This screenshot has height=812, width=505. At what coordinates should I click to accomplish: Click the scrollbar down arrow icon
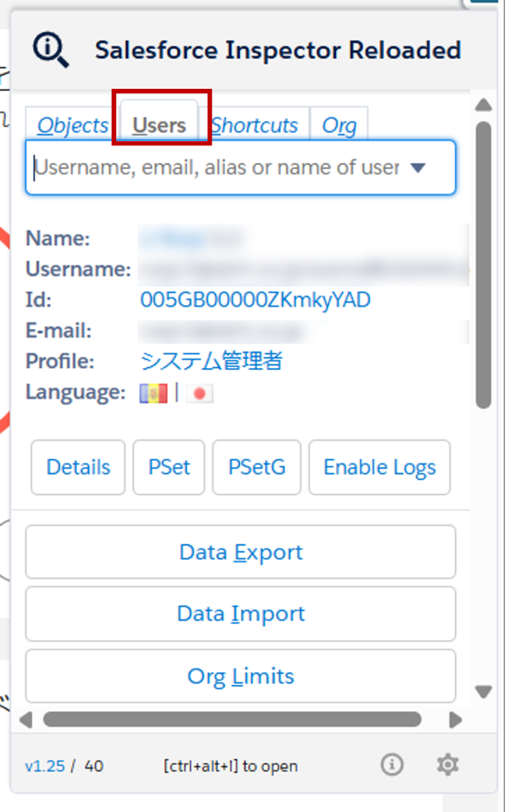[484, 690]
